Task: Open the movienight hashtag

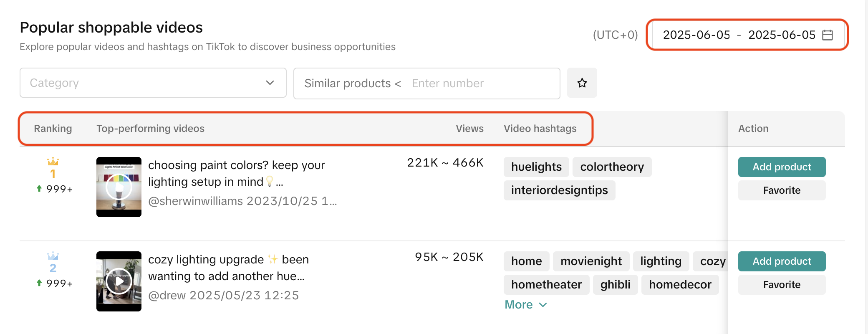Action: [591, 261]
